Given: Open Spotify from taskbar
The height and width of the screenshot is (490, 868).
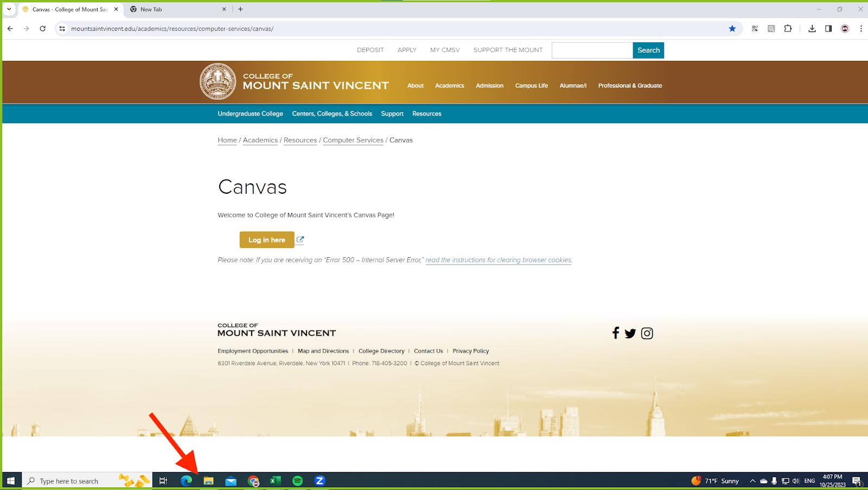Looking at the screenshot, I should coord(297,481).
